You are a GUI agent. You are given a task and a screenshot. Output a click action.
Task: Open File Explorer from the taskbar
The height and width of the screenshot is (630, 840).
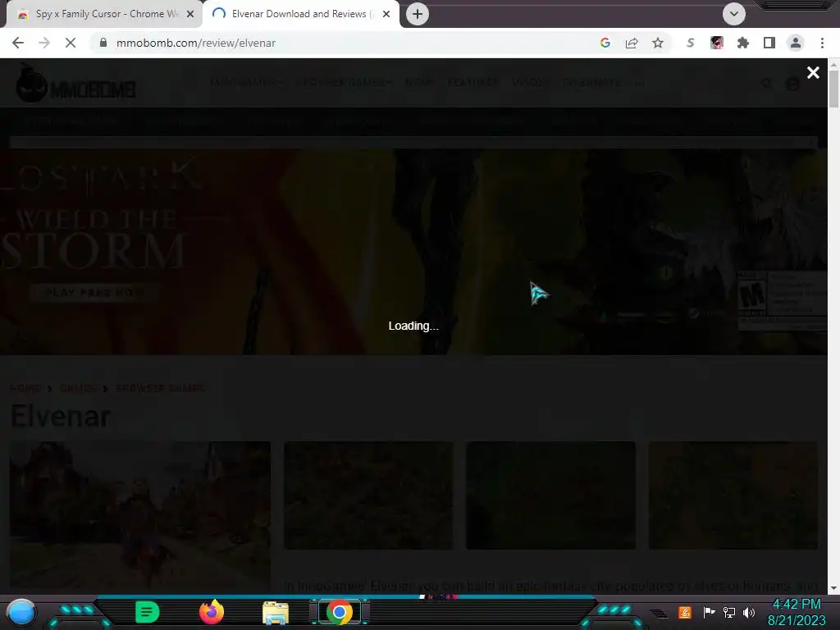pyautogui.click(x=276, y=612)
